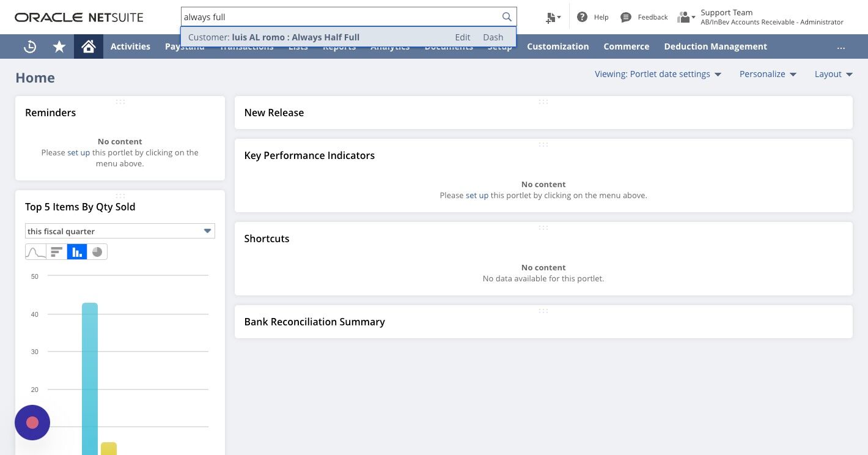Open the Personalize dropdown
The image size is (868, 455).
pyautogui.click(x=768, y=74)
